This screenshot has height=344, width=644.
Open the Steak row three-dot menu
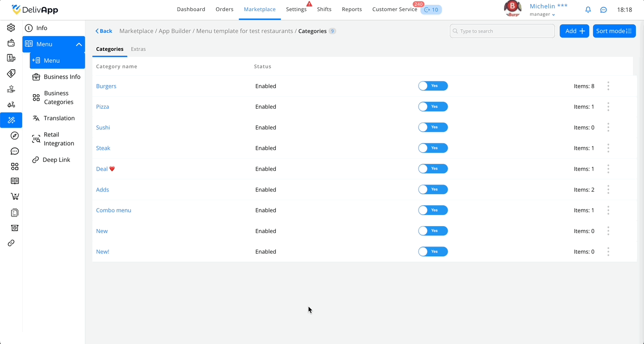tap(608, 148)
